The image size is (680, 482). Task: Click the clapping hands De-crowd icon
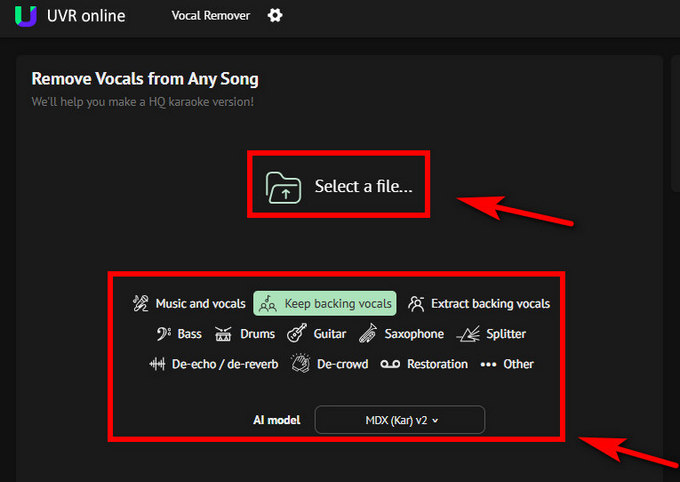tap(301, 363)
